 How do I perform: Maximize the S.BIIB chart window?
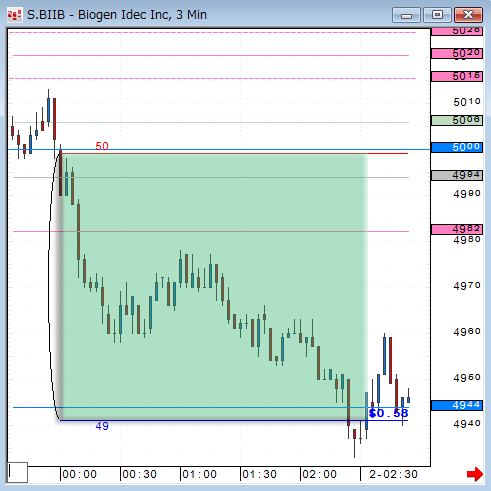(437, 15)
